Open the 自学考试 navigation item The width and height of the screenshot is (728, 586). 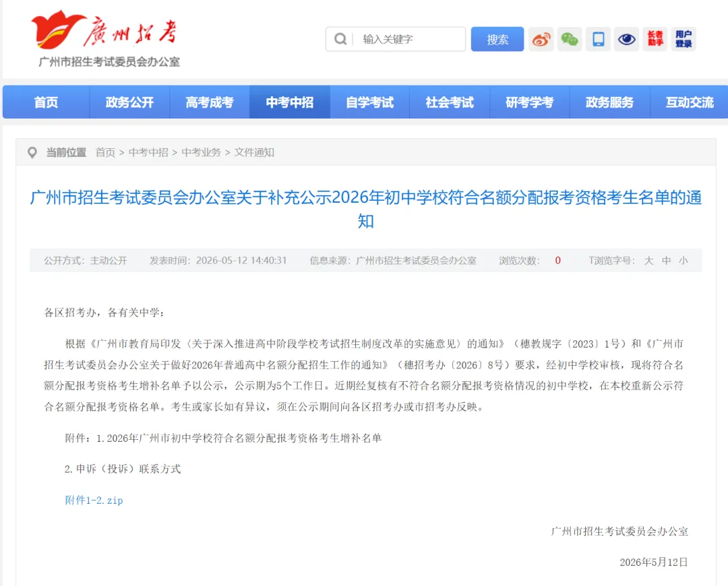click(369, 102)
